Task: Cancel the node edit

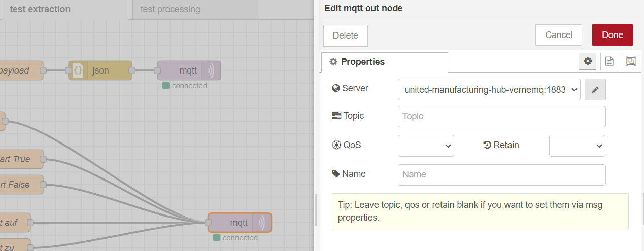Action: (559, 35)
